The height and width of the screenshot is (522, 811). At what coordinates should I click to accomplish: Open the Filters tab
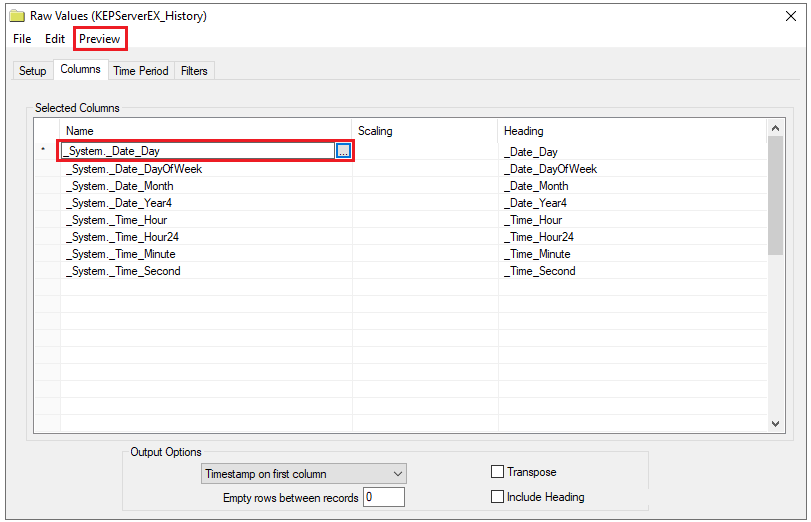click(x=194, y=71)
